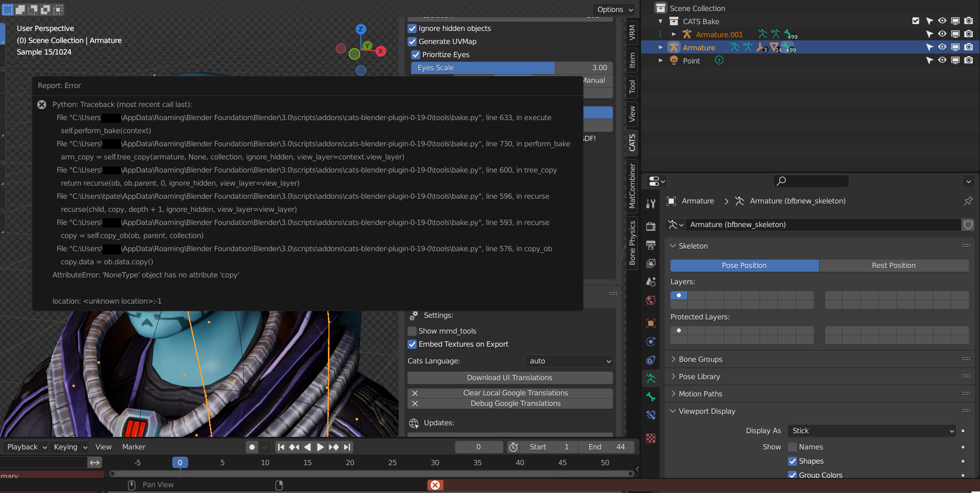Viewport: 980px width, 493px height.
Task: Click the light data icon next to Point
Action: 719,60
